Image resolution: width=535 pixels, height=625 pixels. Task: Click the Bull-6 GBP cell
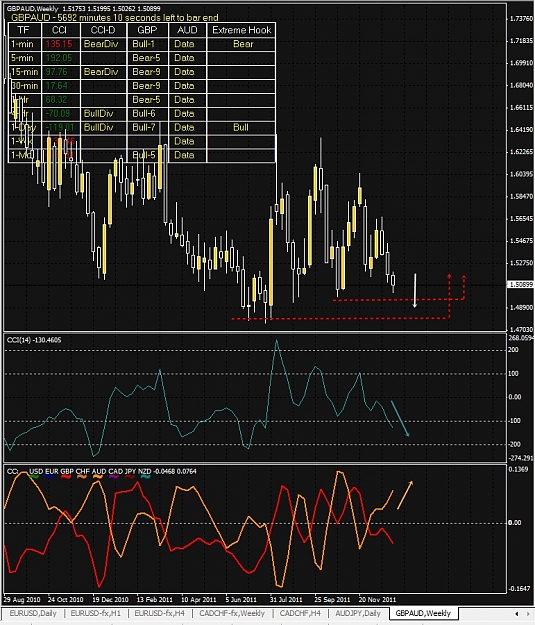[x=144, y=114]
